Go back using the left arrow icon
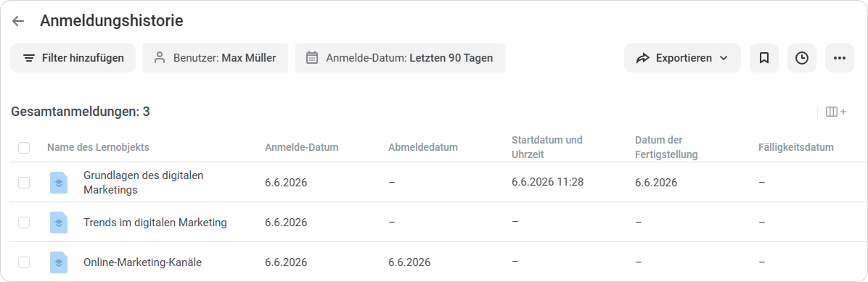Screen dimensions: 868x282 tap(18, 21)
